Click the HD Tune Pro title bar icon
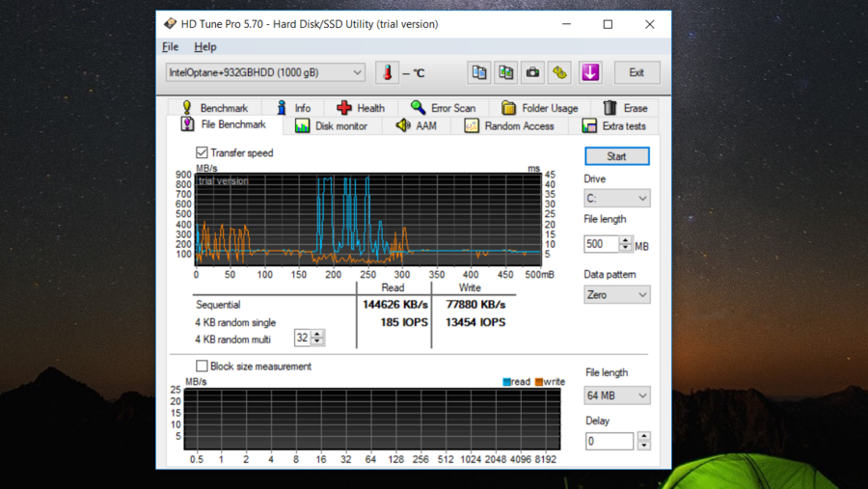868x489 pixels. [170, 24]
